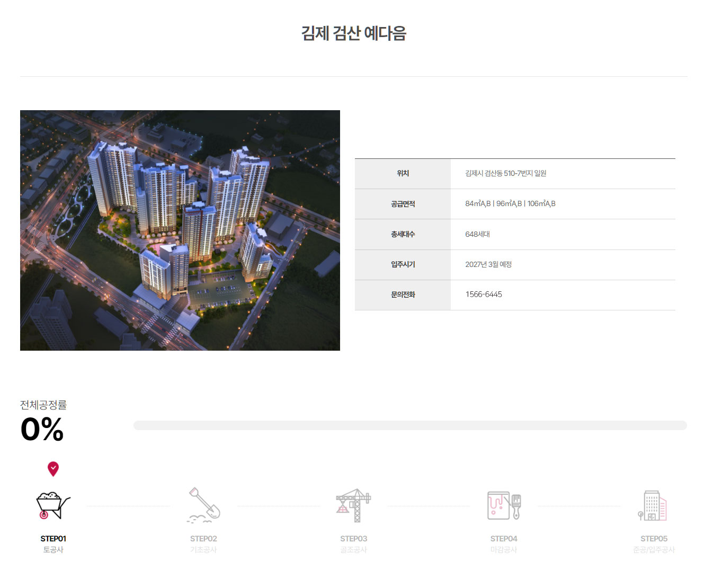Click the 토공사 step caption
This screenshot has width=713, height=588.
(x=53, y=550)
